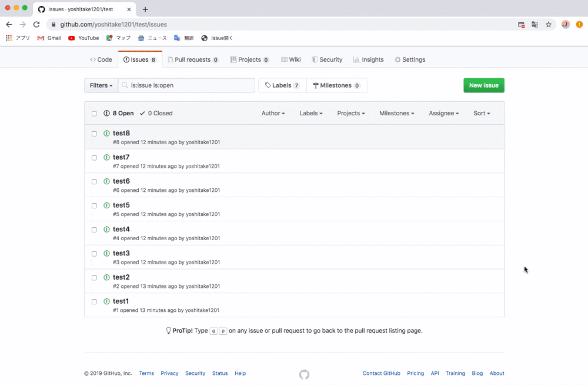Click the browser forward arrow

[23, 24]
